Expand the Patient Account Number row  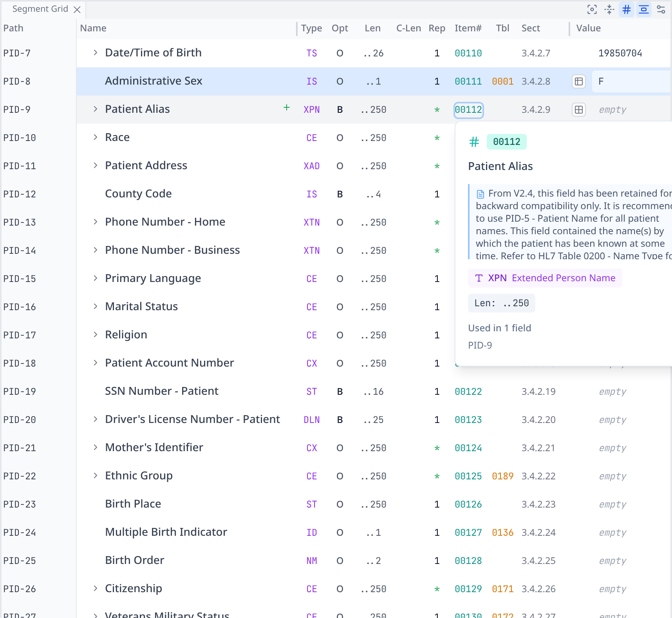(x=95, y=363)
